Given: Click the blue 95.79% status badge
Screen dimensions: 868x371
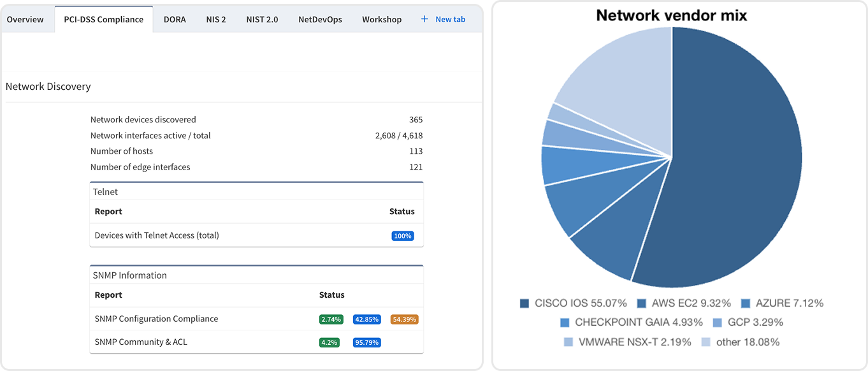Looking at the screenshot, I should point(367,342).
